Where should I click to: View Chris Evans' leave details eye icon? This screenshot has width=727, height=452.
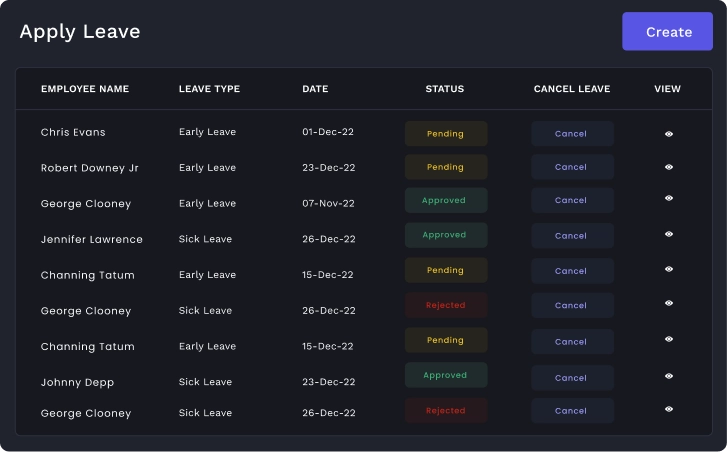click(669, 133)
